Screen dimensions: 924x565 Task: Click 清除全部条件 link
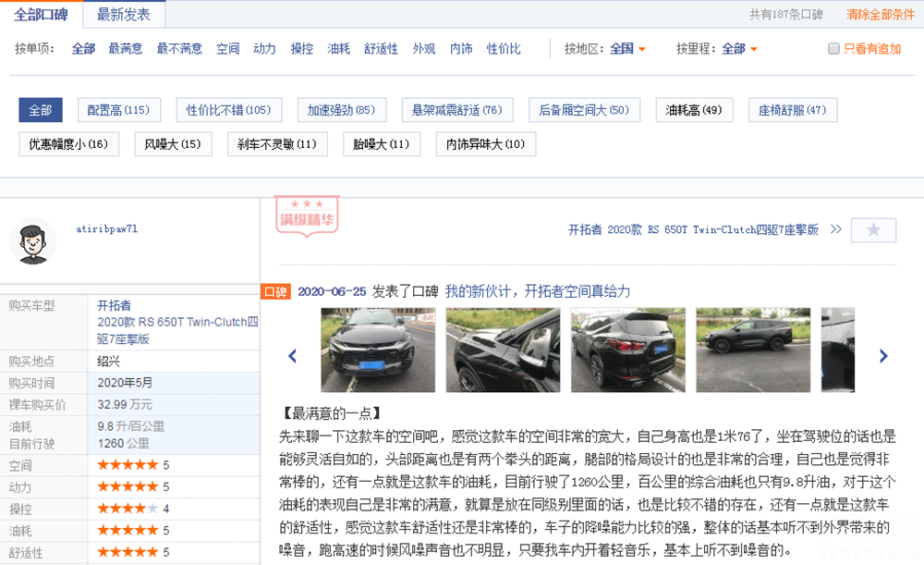pyautogui.click(x=880, y=14)
